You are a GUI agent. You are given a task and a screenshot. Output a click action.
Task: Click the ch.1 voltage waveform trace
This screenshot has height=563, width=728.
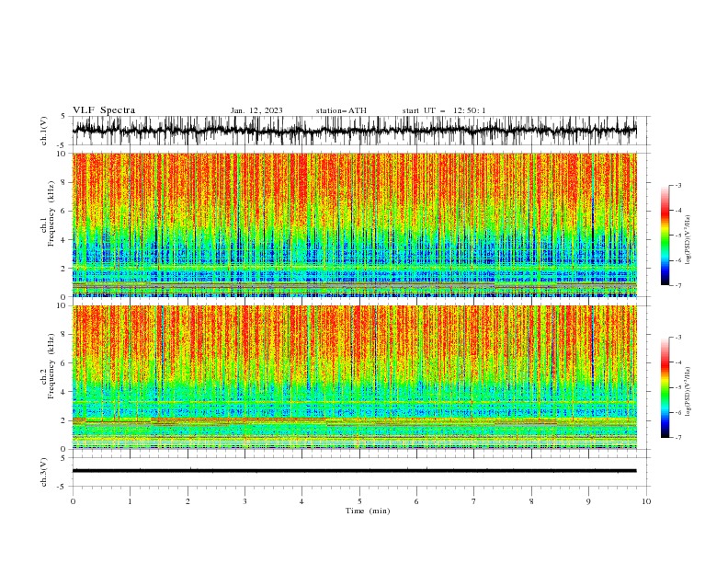pos(354,131)
